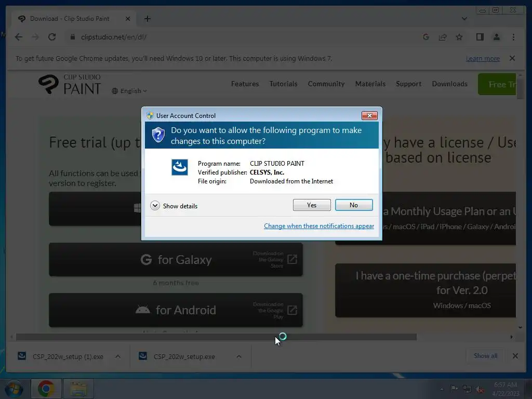The width and height of the screenshot is (532, 399).
Task: Go back in Chrome browser
Action: (x=19, y=37)
